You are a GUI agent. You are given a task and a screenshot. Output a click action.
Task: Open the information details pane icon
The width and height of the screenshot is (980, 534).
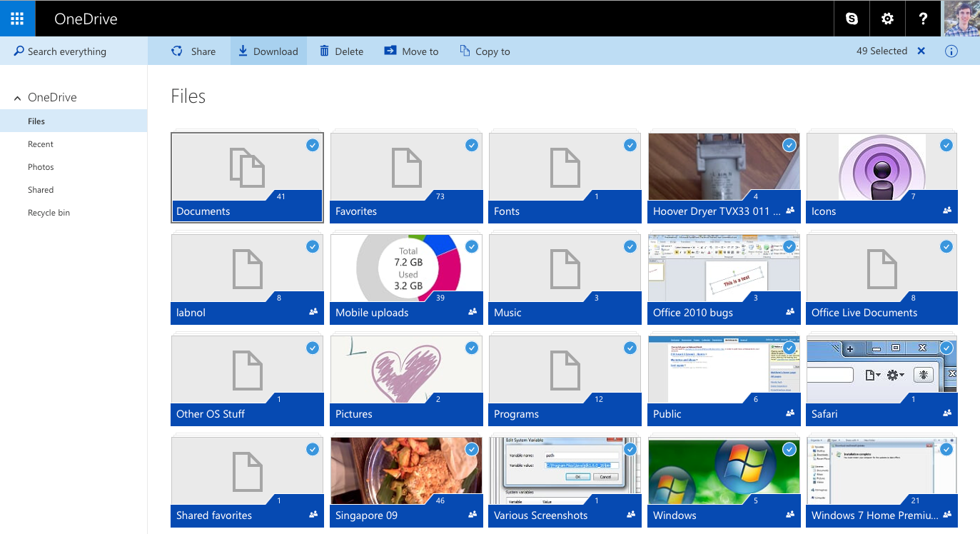pos(951,51)
